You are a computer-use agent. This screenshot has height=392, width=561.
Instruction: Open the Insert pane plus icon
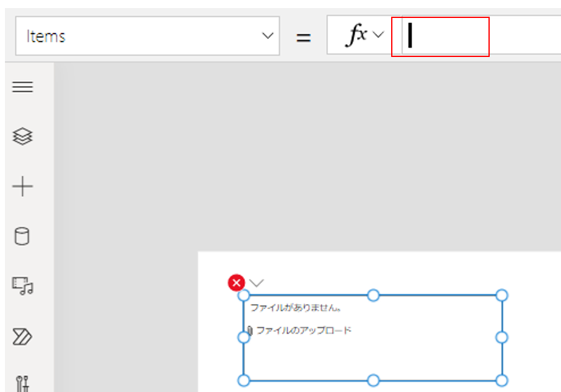coord(22,186)
